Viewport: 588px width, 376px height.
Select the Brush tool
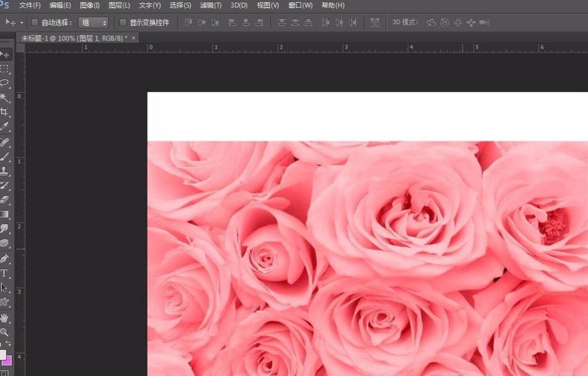[4, 157]
